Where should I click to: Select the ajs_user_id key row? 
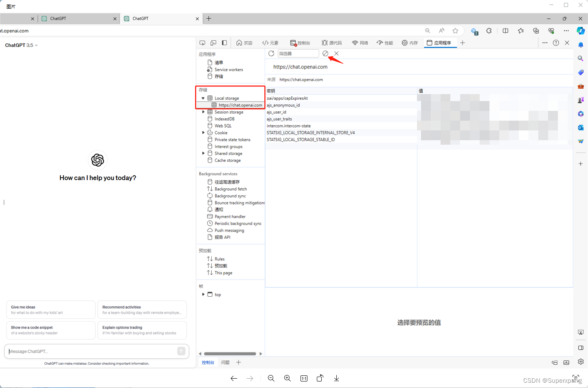341,112
